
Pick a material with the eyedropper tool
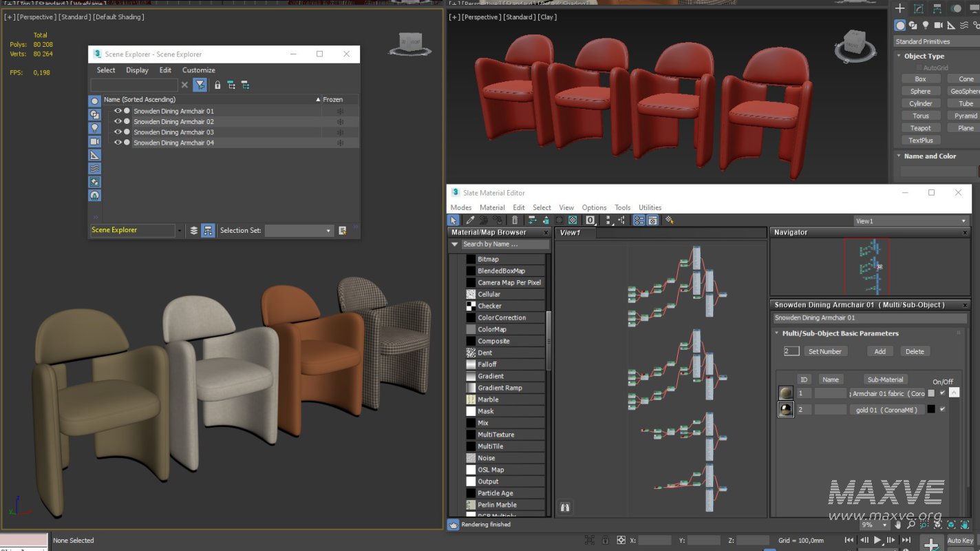[469, 220]
